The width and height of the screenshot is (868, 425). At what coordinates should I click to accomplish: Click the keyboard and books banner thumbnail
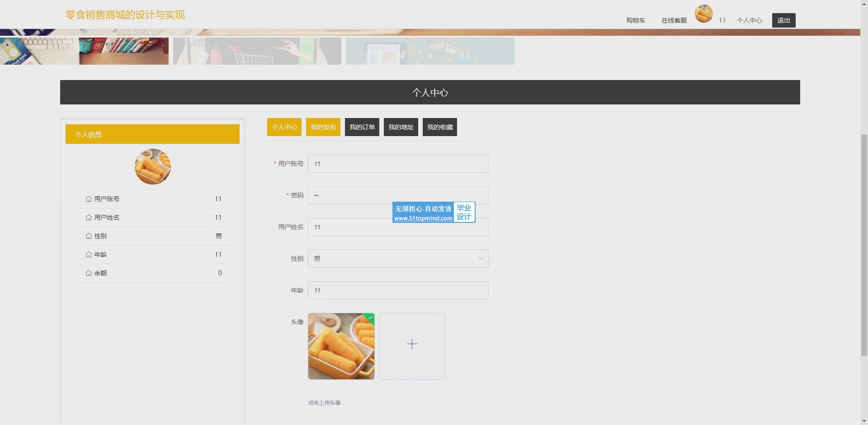(x=84, y=51)
